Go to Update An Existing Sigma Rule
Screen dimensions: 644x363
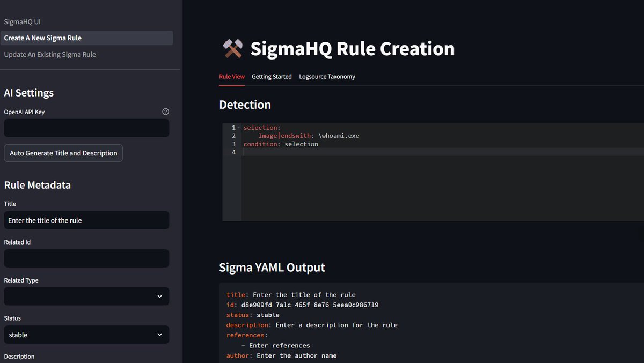(50, 55)
